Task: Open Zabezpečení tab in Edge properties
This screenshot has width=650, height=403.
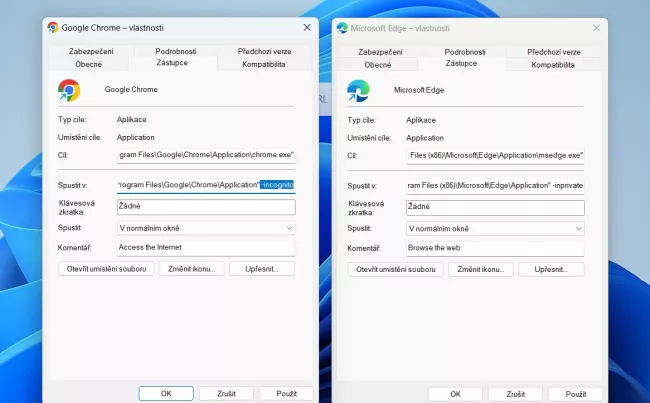Action: [380, 52]
